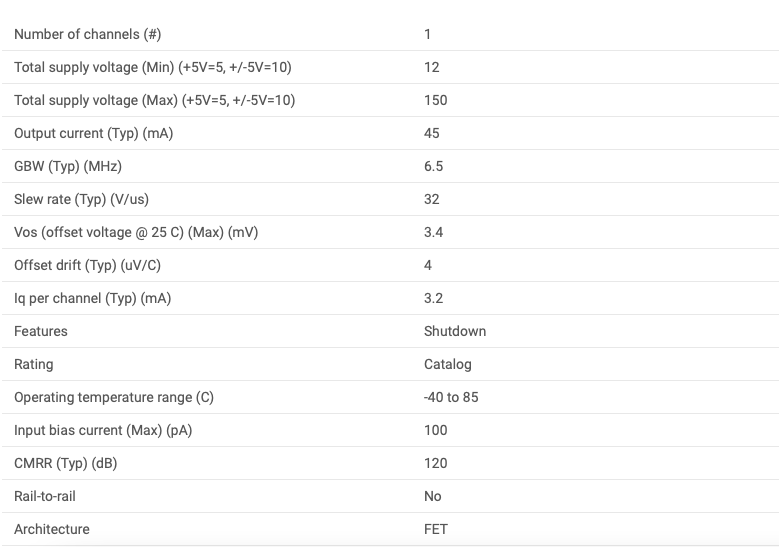Click the Offset drift (Typ) value 4

428,265
